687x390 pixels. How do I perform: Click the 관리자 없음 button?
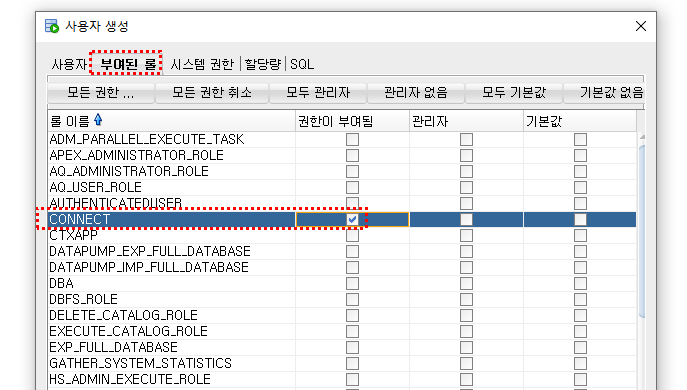(x=415, y=92)
